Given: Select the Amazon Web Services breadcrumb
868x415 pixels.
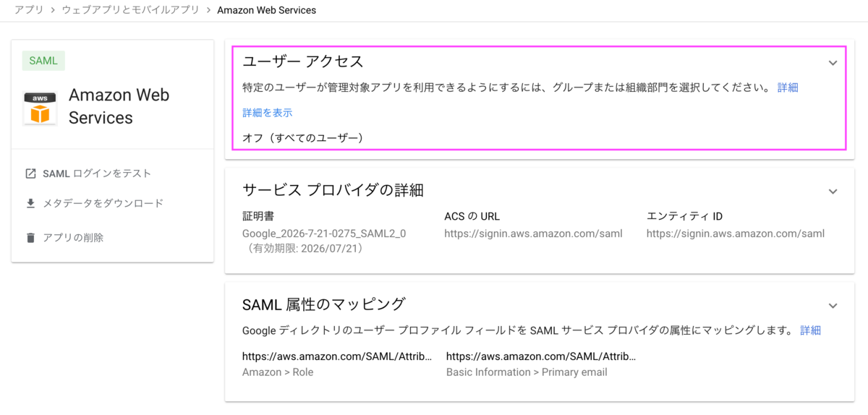Looking at the screenshot, I should (266, 10).
